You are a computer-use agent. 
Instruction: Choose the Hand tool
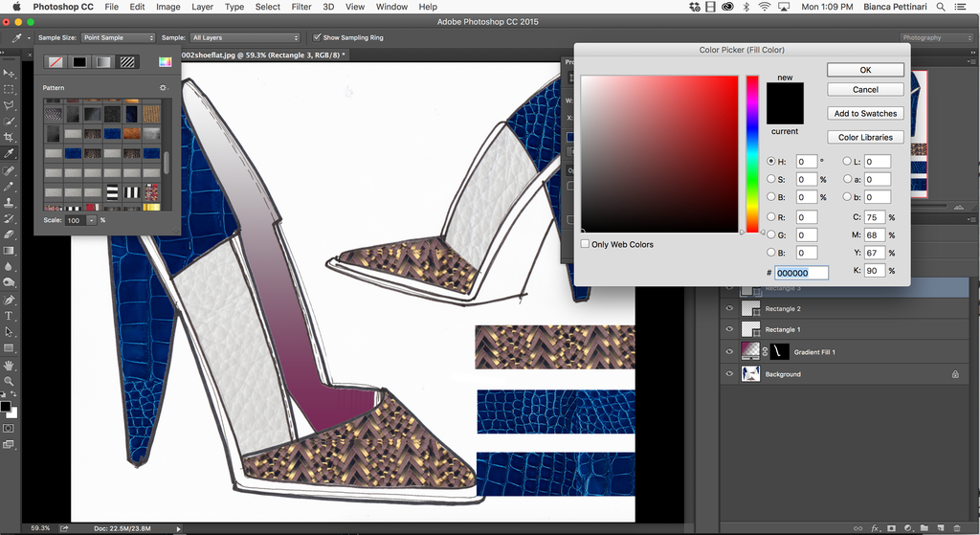click(x=9, y=365)
